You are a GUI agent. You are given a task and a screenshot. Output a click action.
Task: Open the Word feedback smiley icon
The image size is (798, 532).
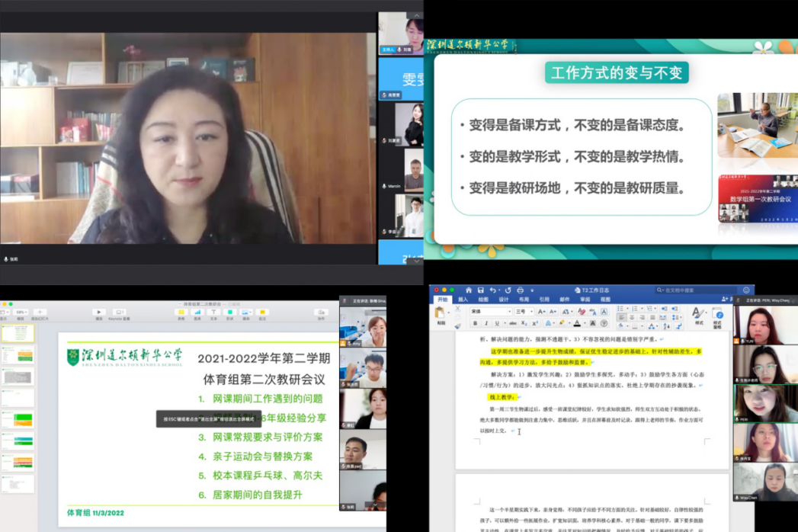[746, 290]
